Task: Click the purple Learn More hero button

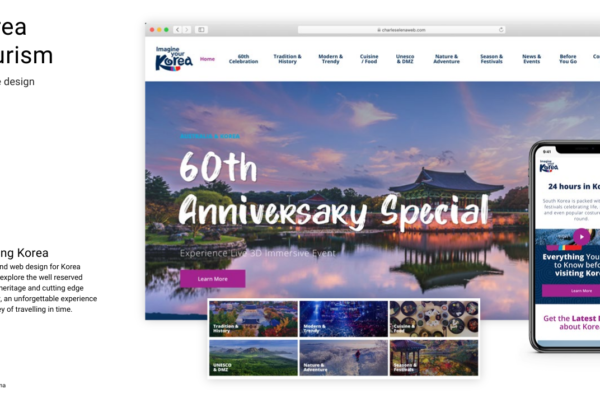Action: (x=213, y=279)
